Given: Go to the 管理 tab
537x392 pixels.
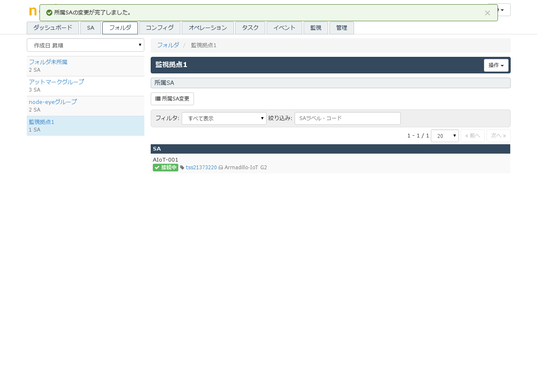Looking at the screenshot, I should (x=342, y=28).
